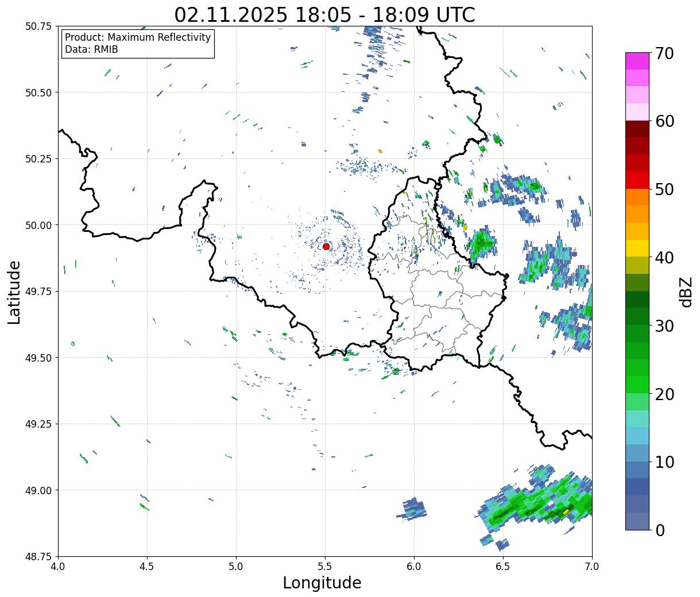The image size is (700, 597).
Task: Click the dBZ colorbar label
Action: [686, 292]
